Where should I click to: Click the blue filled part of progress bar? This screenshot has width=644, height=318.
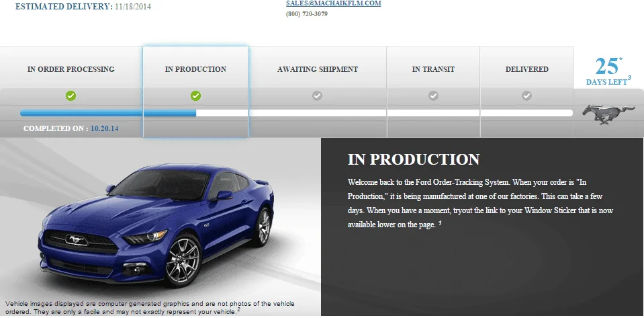coord(108,113)
